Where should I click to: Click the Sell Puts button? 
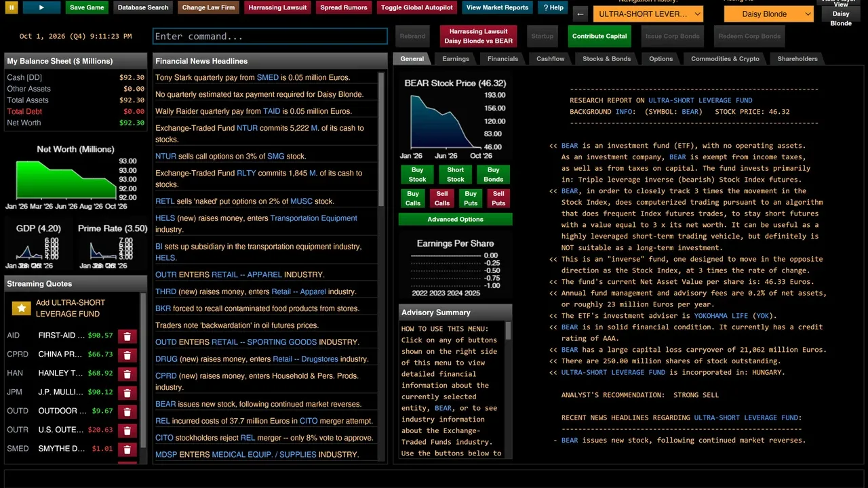click(x=498, y=199)
